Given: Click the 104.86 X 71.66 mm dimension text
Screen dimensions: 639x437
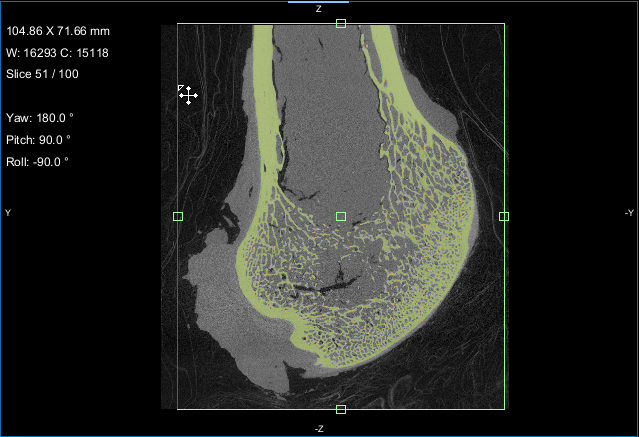Looking at the screenshot, I should click(58, 32).
